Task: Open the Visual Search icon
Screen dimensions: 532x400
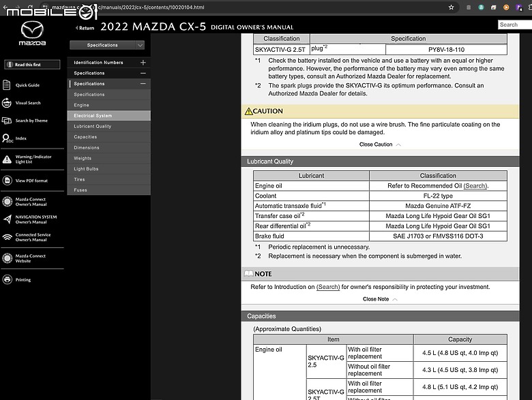Action: pyautogui.click(x=6, y=103)
